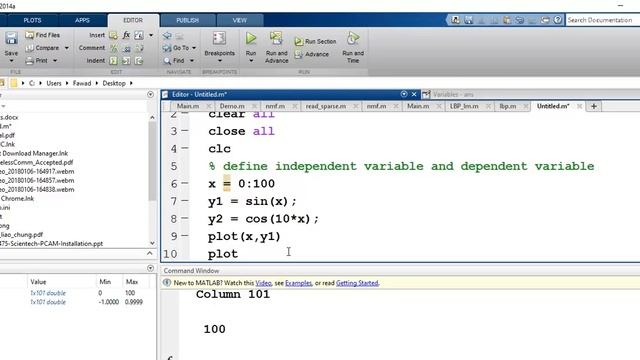Click the Smart indent icon
Image resolution: width=640 pixels, height=360 pixels.
(x=113, y=61)
